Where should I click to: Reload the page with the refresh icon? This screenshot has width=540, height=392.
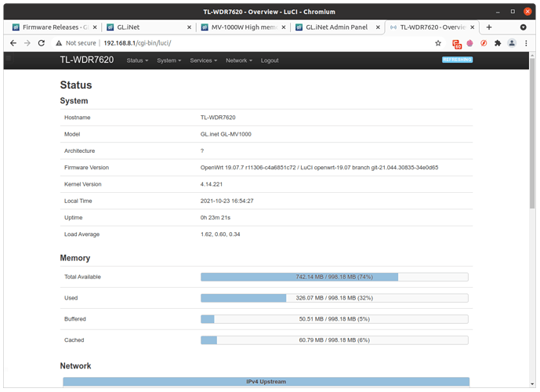[42, 43]
